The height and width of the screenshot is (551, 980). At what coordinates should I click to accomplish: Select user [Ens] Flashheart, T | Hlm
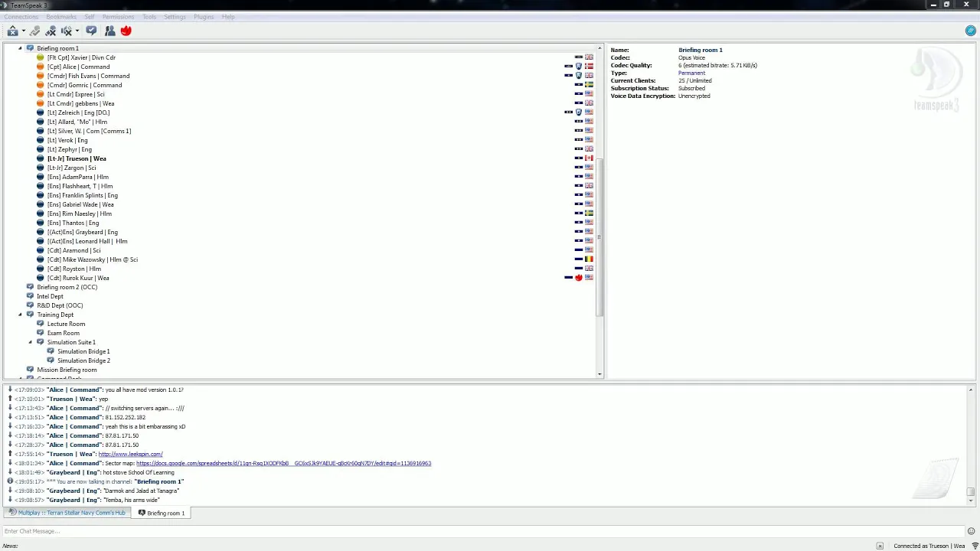[80, 186]
